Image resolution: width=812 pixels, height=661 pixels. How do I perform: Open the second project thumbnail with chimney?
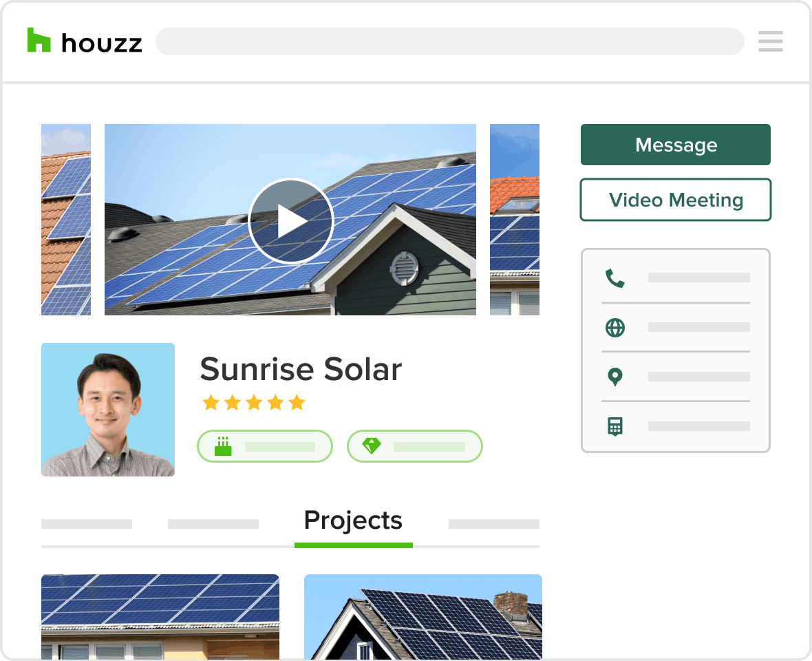423,616
